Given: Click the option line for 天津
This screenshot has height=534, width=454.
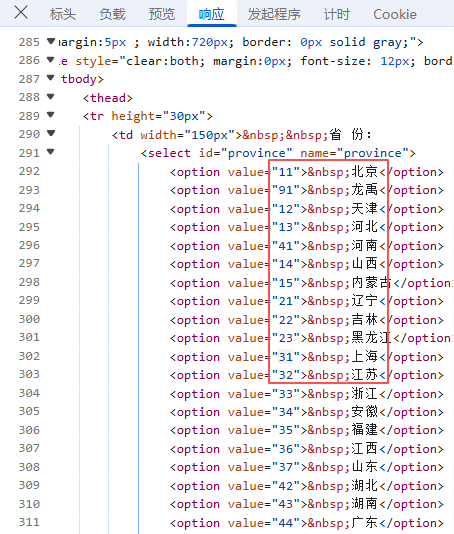Looking at the screenshot, I should coord(307,209).
